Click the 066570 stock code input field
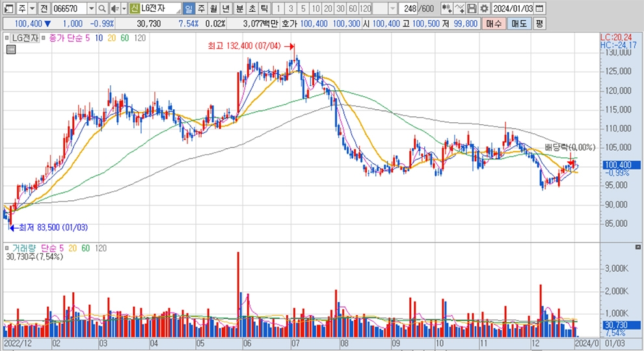The height and width of the screenshot is (351, 644). [68, 8]
